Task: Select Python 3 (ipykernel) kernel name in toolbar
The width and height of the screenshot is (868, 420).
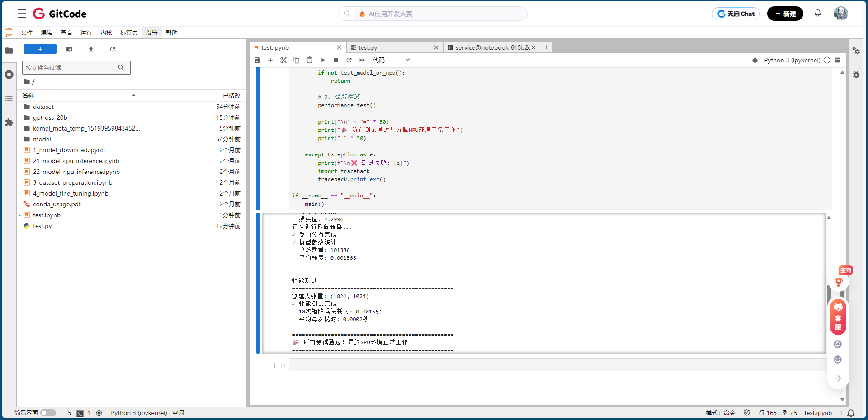Action: click(x=792, y=60)
